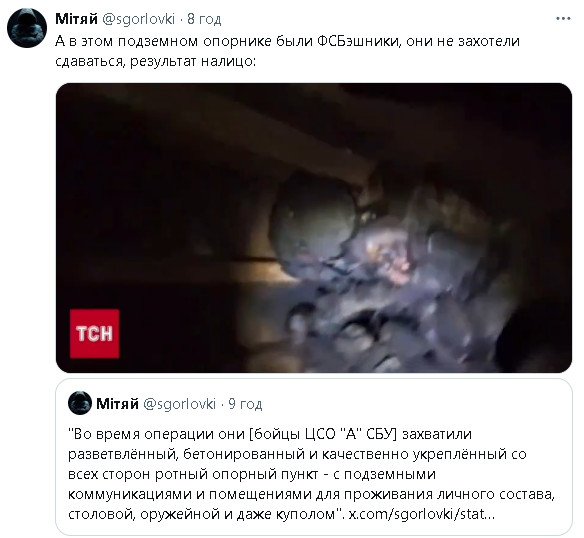Click quote line mentioning 'личного состава'
The width and height of the screenshot is (584, 538).
(311, 494)
